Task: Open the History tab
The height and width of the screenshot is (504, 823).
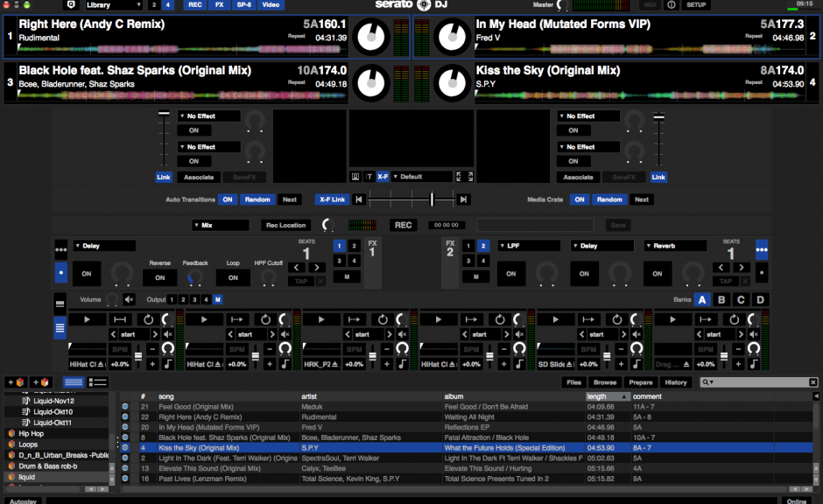Action: (x=676, y=381)
